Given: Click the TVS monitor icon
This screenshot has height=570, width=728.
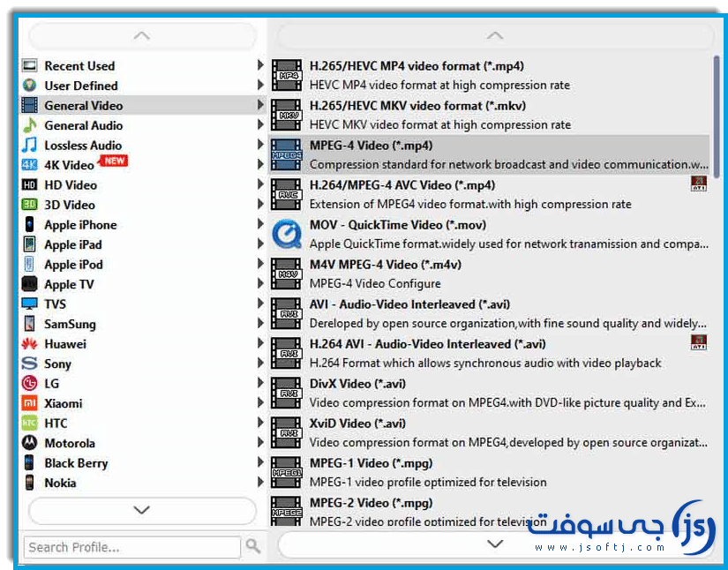Looking at the screenshot, I should (x=29, y=304).
